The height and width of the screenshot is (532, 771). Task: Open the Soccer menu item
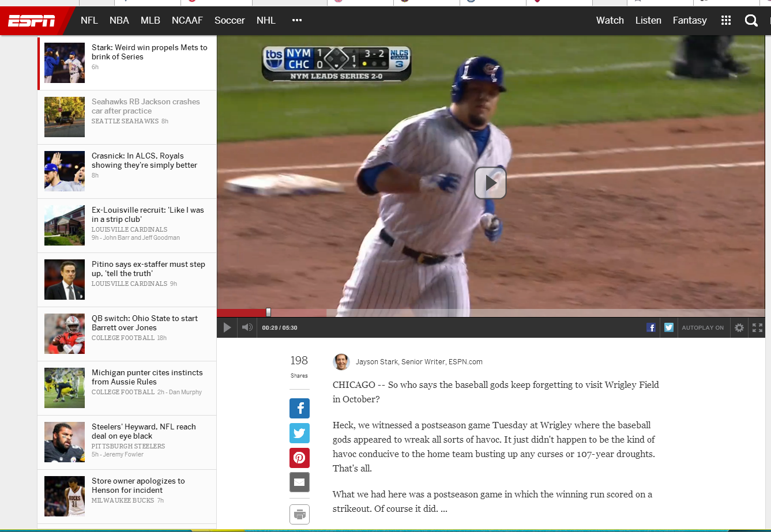(230, 20)
